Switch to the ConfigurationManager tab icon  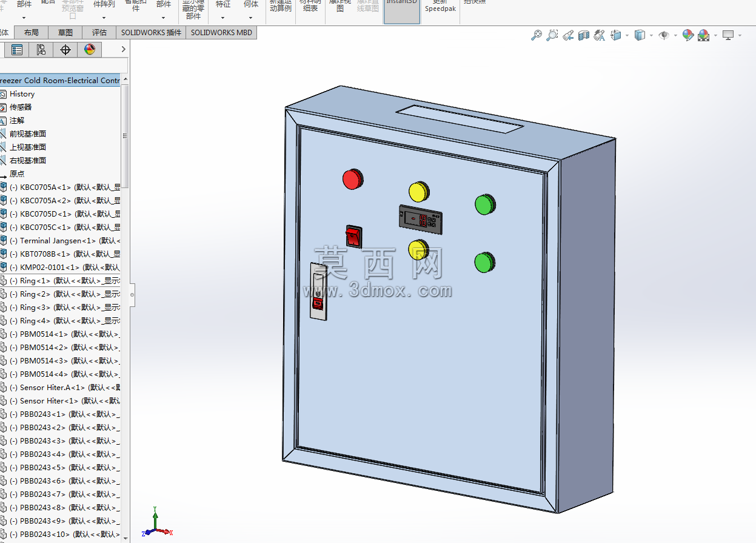[41, 50]
